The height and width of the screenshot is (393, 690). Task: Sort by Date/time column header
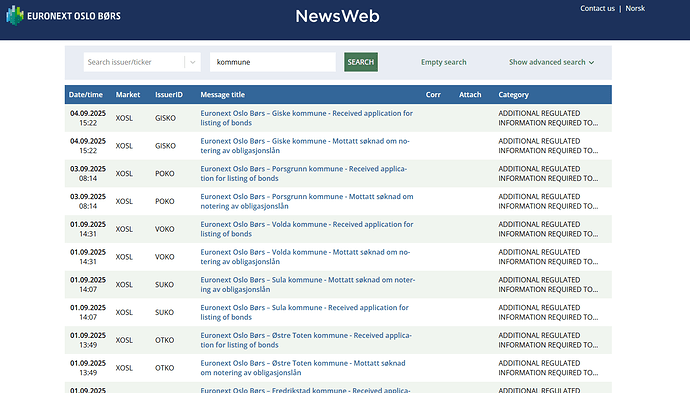(85, 95)
